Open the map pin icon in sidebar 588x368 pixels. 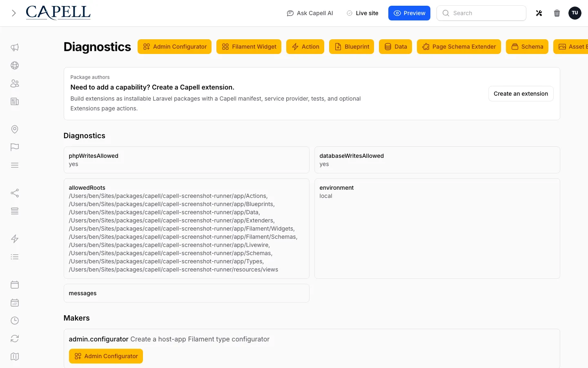pos(15,129)
